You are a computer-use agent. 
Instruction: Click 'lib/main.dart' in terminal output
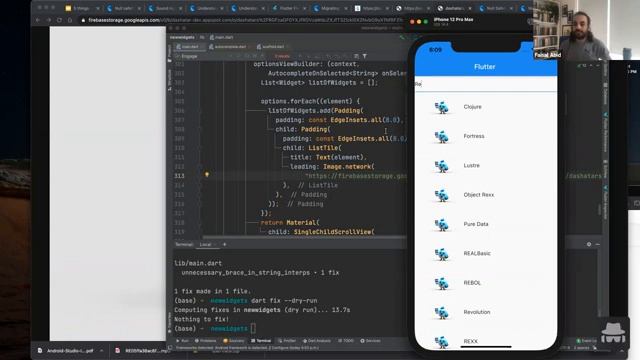pyautogui.click(x=198, y=263)
